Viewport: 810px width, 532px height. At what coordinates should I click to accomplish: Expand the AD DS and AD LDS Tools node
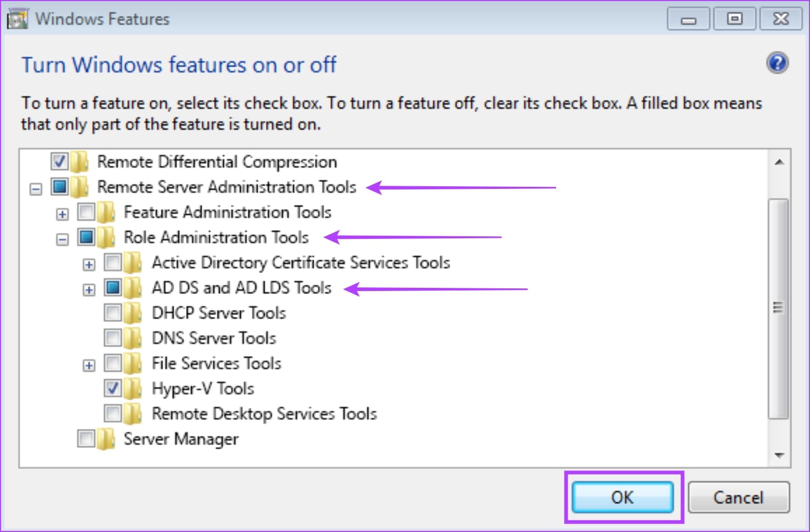pyautogui.click(x=89, y=289)
